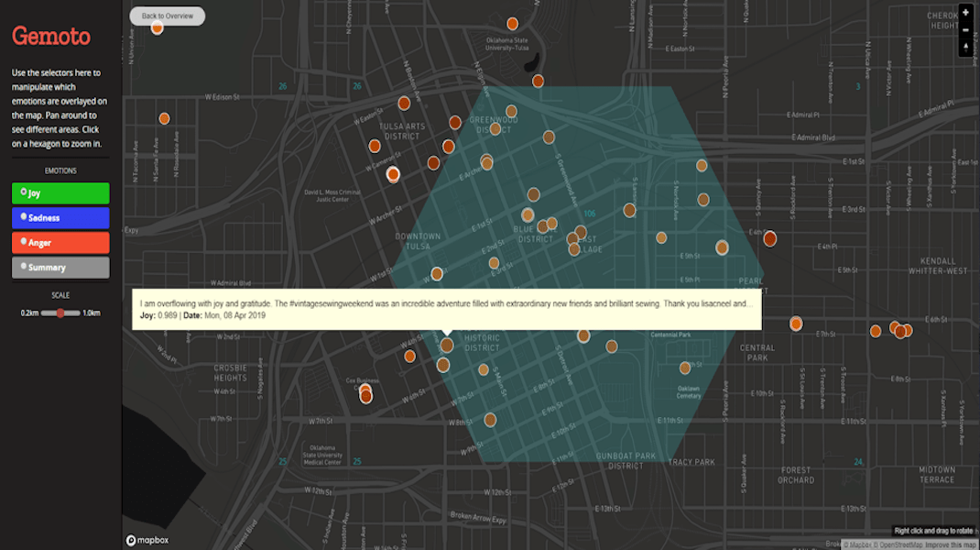
Task: Open the Improve this map link
Action: tap(942, 544)
